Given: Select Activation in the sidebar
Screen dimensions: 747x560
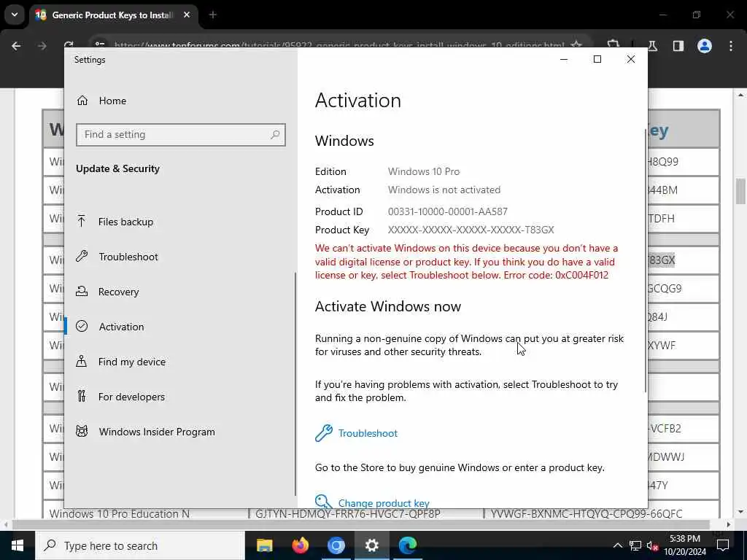Looking at the screenshot, I should (121, 327).
